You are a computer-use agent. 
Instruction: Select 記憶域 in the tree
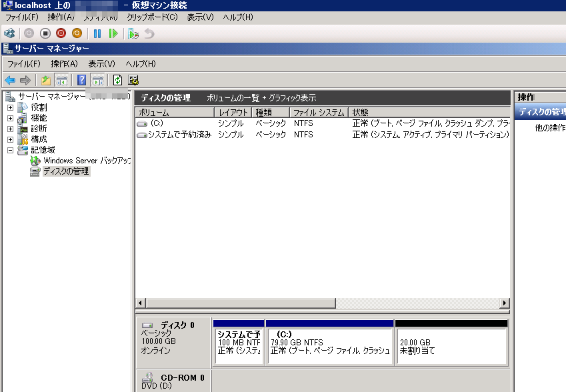(x=43, y=150)
